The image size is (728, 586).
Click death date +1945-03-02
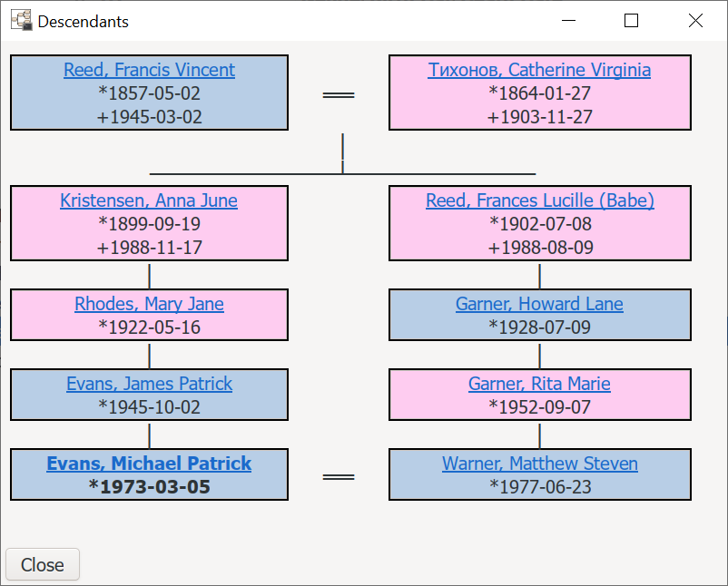[x=149, y=117]
